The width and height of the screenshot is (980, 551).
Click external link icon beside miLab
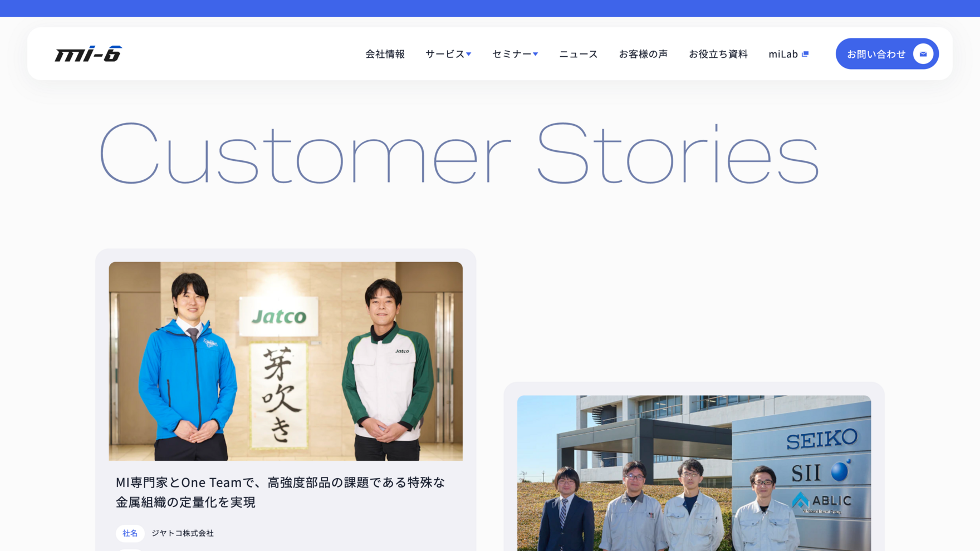tap(805, 54)
